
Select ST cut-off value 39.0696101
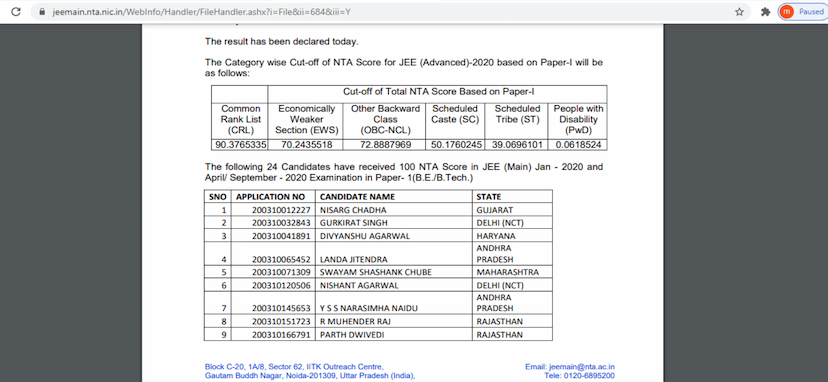pyautogui.click(x=517, y=145)
